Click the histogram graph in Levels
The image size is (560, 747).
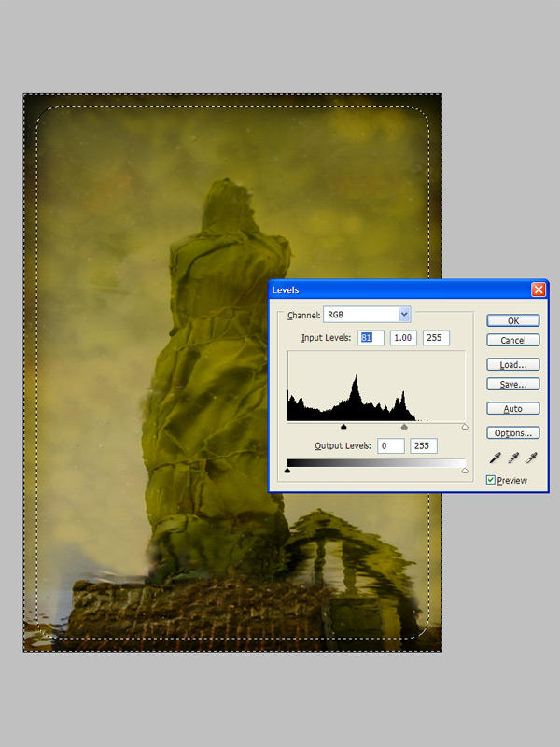pos(376,386)
